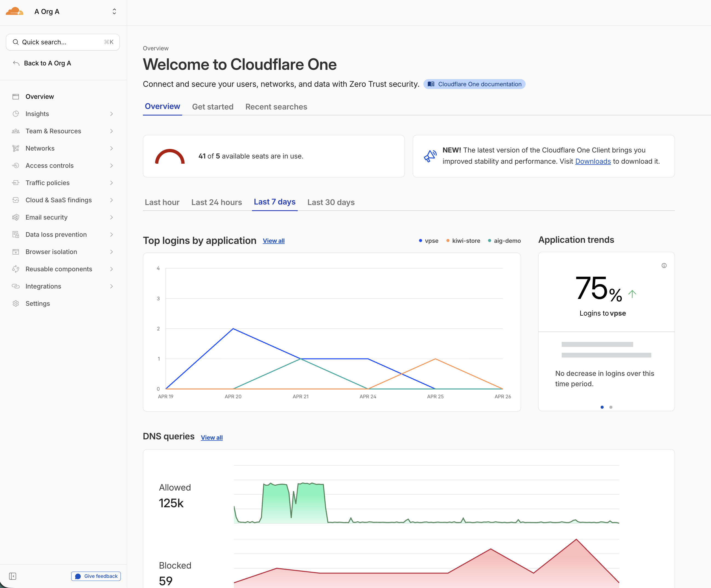Screen dimensions: 711x588
Task: Select the Overview tab under Welcome heading
Action: pos(162,106)
